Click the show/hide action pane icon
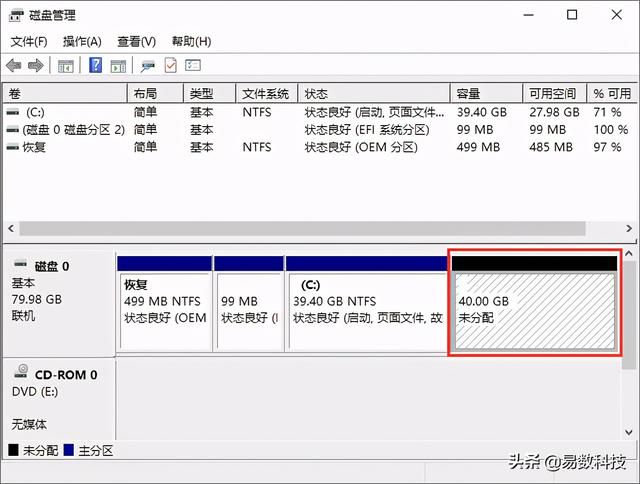The width and height of the screenshot is (640, 484). tap(118, 66)
